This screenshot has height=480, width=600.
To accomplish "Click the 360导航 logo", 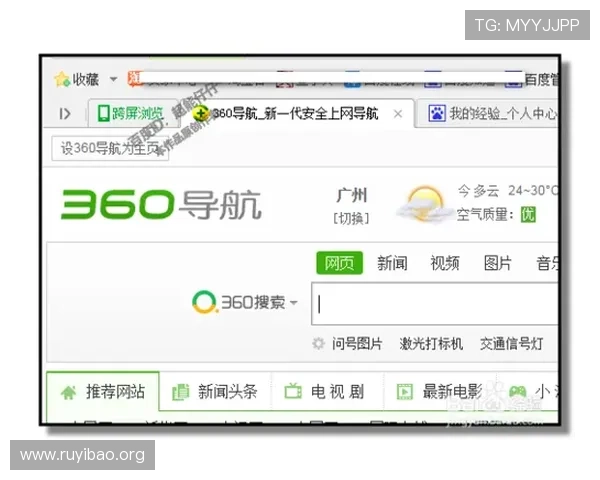I will (x=161, y=204).
